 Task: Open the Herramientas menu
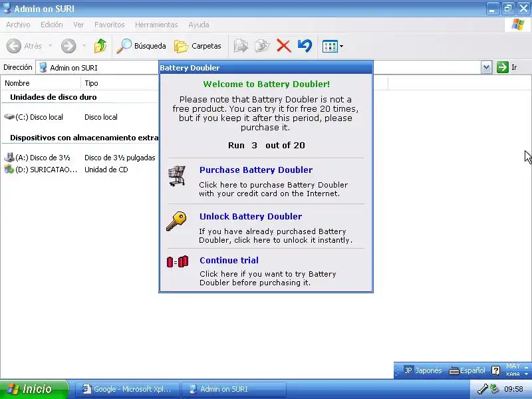[x=156, y=25]
